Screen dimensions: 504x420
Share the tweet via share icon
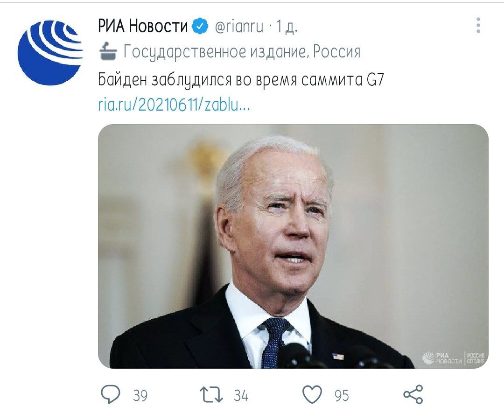coord(413,394)
